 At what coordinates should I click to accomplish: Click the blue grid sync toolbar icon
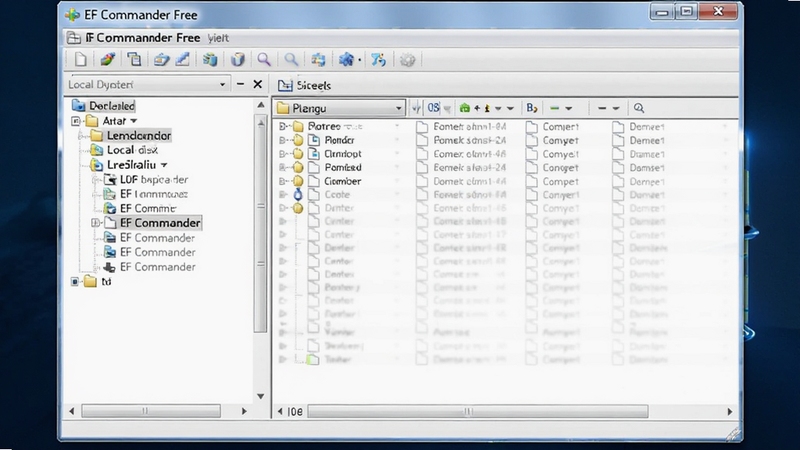click(318, 60)
